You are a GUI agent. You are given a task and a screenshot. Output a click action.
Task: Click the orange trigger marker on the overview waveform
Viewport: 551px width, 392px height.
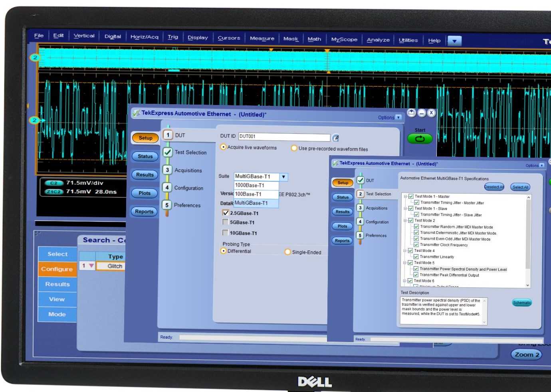pyautogui.click(x=271, y=50)
